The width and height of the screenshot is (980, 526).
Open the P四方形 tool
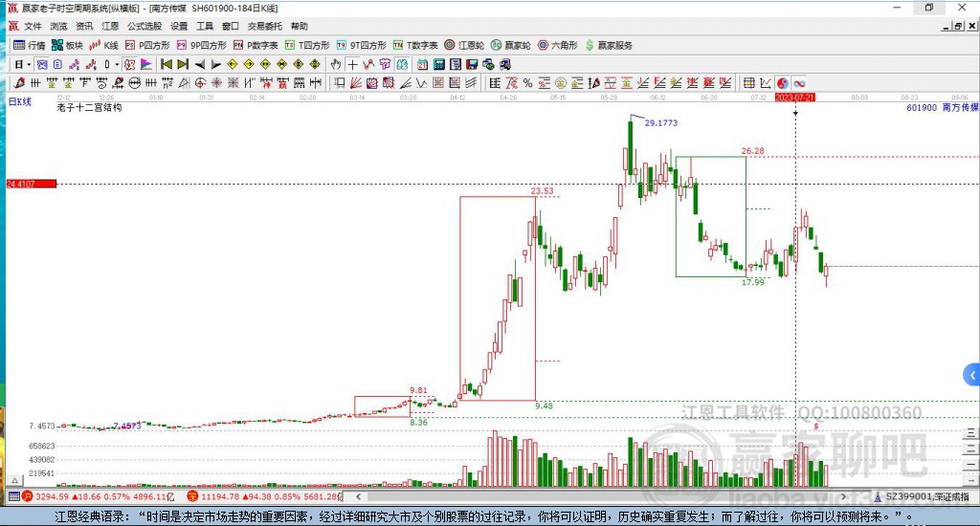point(147,45)
